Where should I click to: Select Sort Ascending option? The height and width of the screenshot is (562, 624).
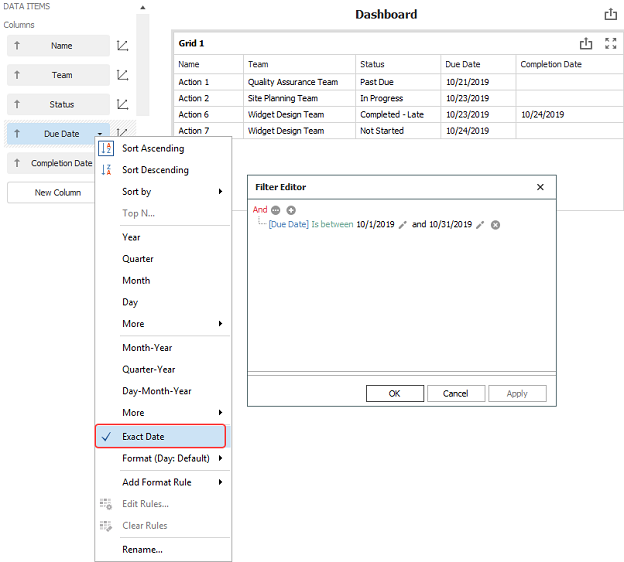[x=153, y=149]
